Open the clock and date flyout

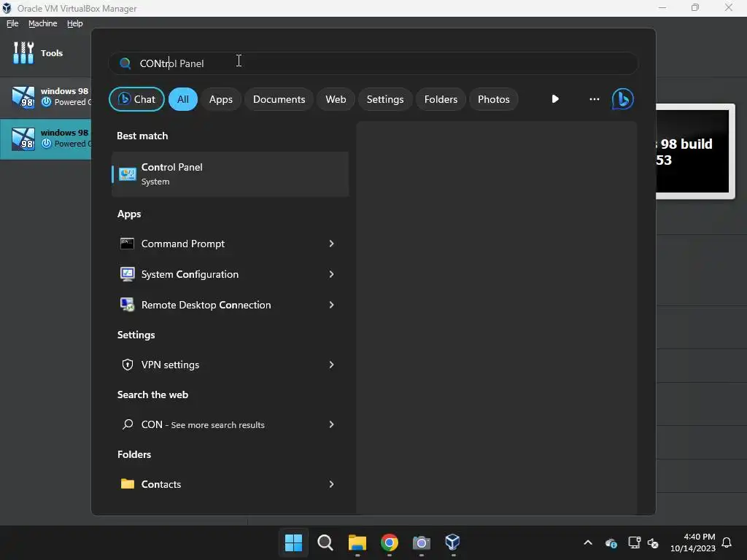coord(693,542)
